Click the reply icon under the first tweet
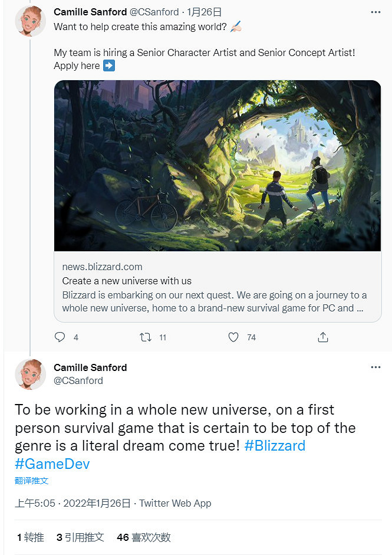The image size is (392, 555). [60, 337]
